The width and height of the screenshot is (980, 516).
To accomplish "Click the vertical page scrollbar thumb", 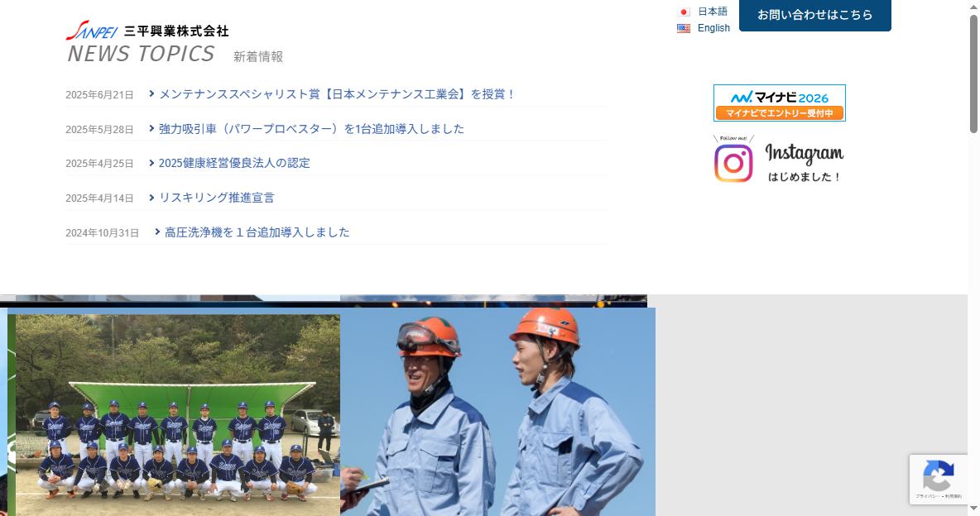I will pyautogui.click(x=973, y=74).
